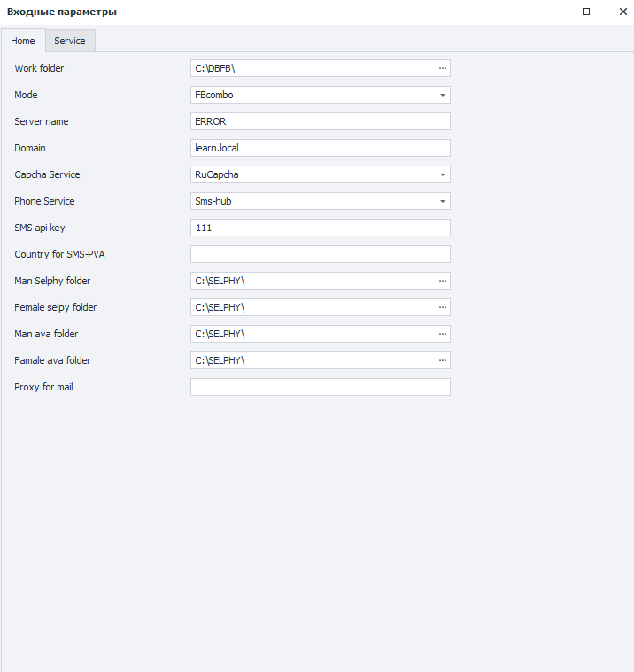634x672 pixels.
Task: Switch to the Service tab
Action: coord(70,41)
